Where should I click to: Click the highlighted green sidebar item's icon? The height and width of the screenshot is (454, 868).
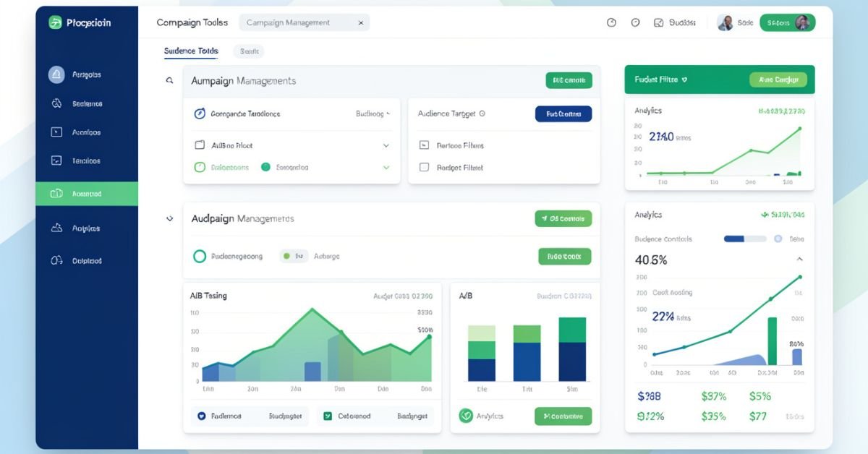[56, 194]
